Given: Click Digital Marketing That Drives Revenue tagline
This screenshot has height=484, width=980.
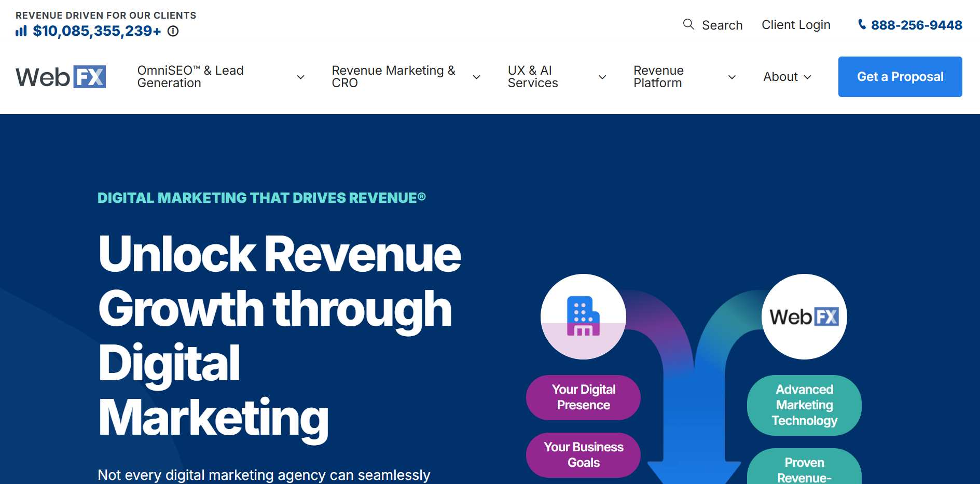Looking at the screenshot, I should [x=261, y=198].
